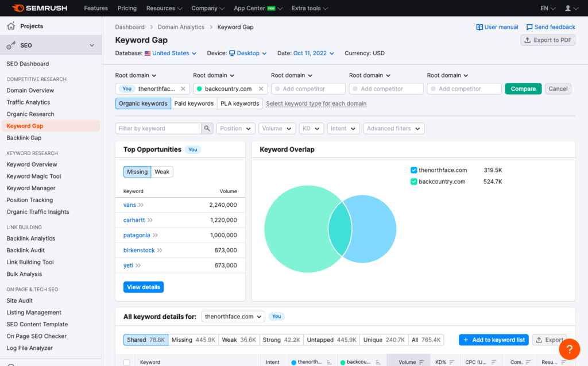This screenshot has height=366, width=588.
Task: Sort by thenorth... column sort icon
Action: (329, 362)
